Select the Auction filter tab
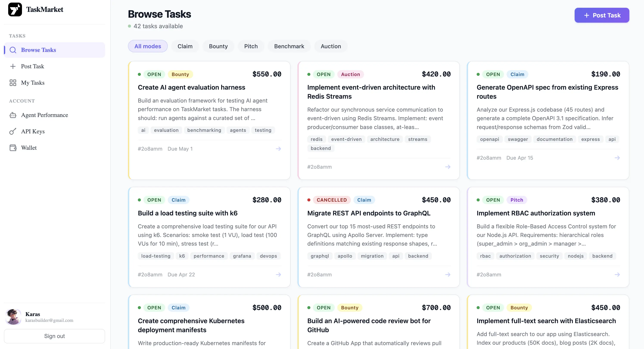The image size is (644, 349). [330, 46]
